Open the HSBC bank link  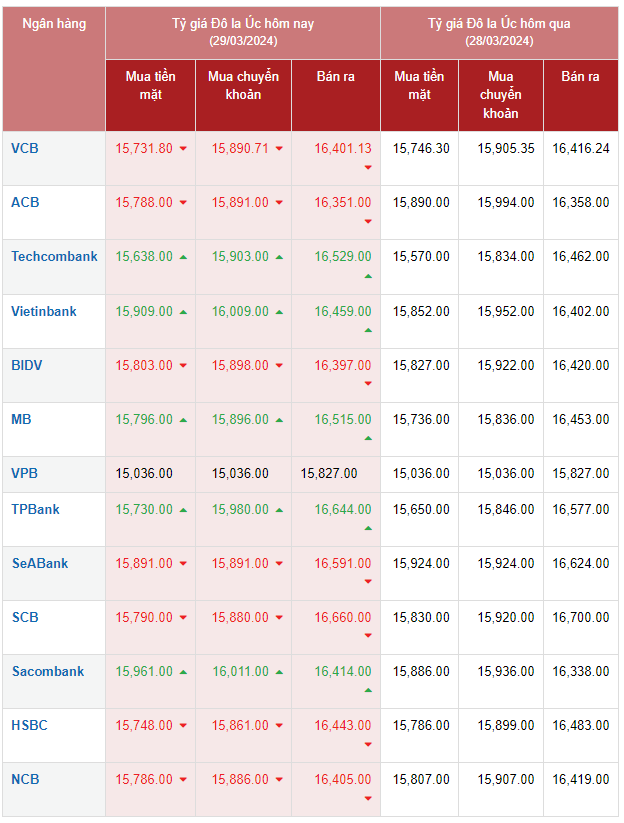(29, 725)
